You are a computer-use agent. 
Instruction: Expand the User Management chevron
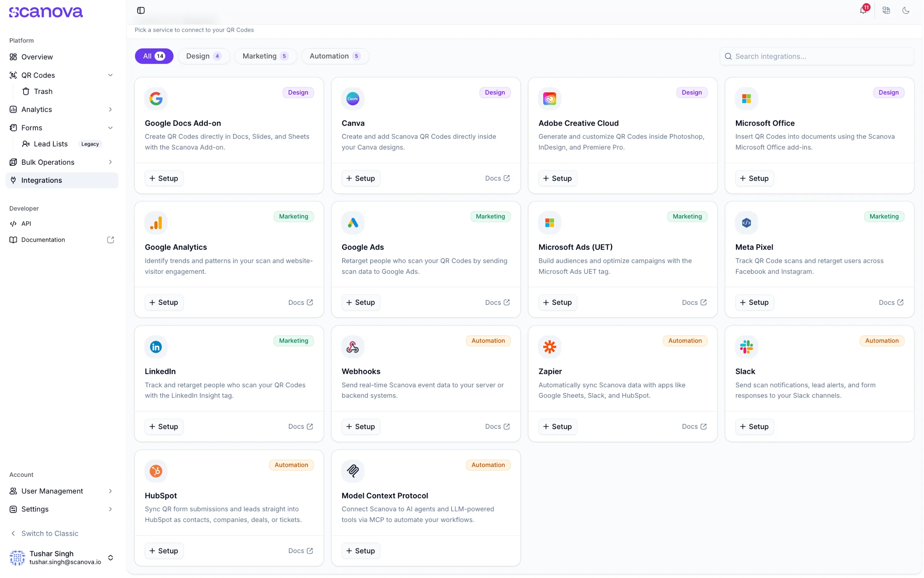[x=110, y=491]
